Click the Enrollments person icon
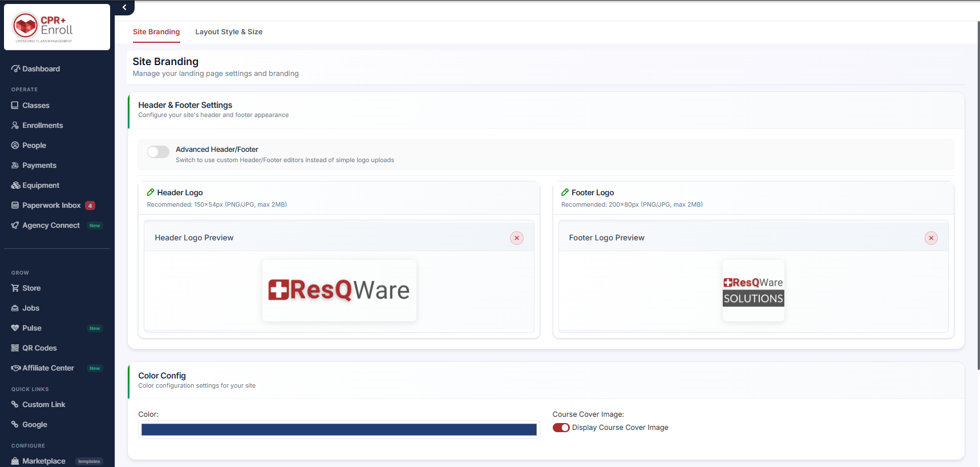 pyautogui.click(x=15, y=125)
